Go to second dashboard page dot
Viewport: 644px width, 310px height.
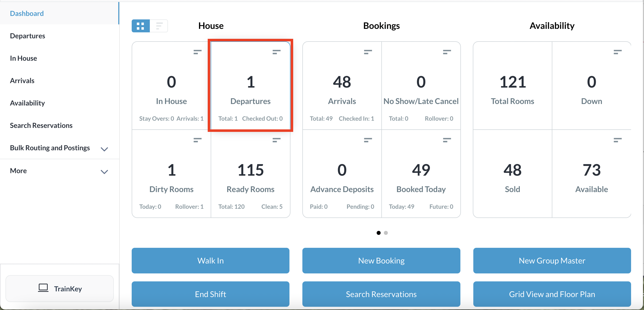click(386, 233)
